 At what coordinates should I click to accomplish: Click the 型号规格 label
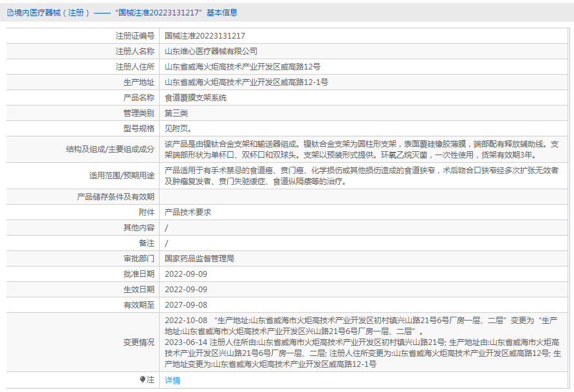139,129
